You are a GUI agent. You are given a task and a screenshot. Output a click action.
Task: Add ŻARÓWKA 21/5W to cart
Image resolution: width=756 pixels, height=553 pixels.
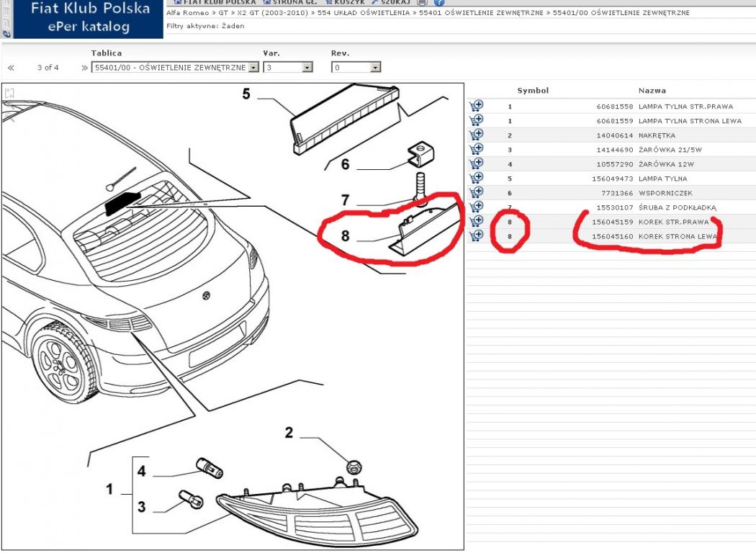coord(476,149)
